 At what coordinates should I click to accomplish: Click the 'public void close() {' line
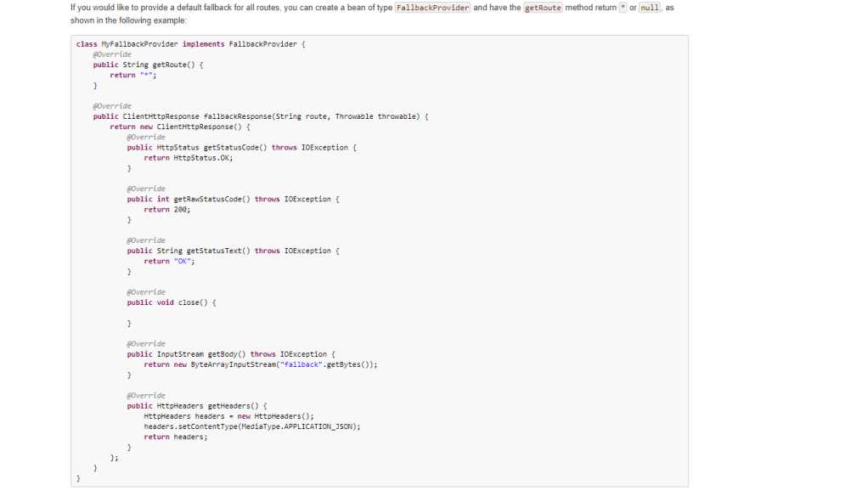(171, 302)
